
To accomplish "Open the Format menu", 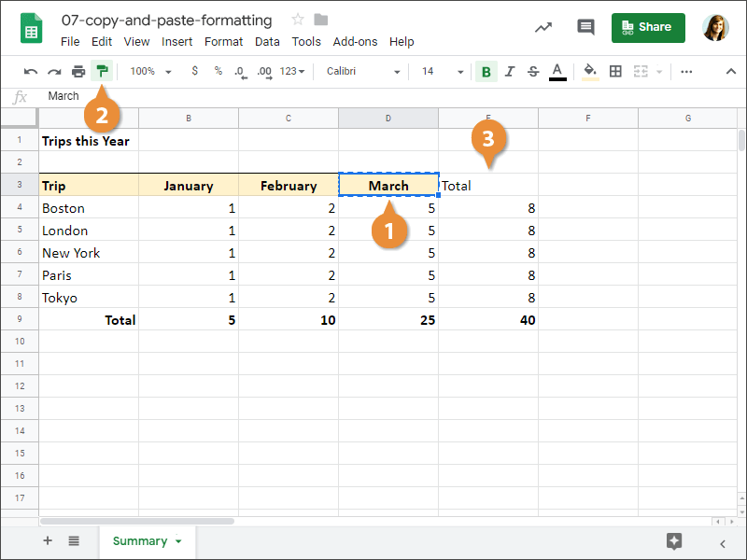I will (x=223, y=41).
